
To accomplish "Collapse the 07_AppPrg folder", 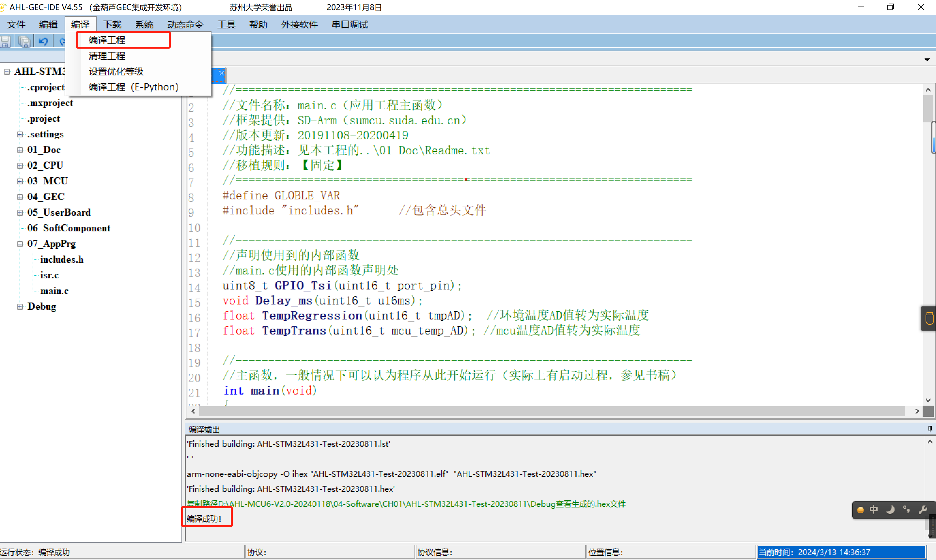I will pos(20,244).
